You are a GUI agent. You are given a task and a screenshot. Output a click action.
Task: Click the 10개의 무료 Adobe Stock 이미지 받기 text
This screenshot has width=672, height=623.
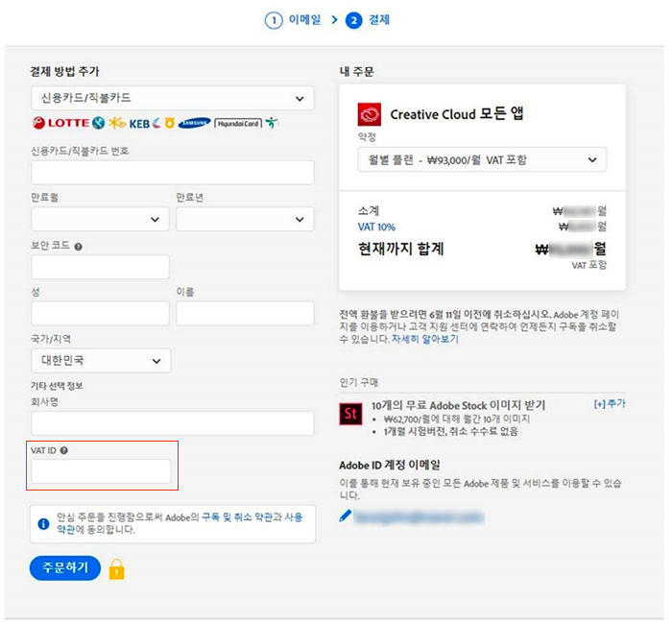pos(458,405)
